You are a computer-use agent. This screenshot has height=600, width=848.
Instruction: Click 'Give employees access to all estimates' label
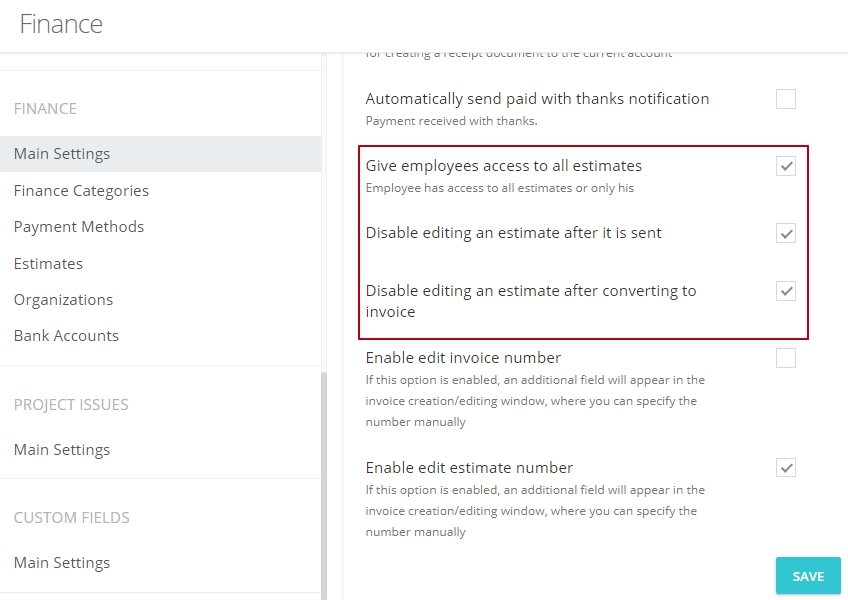pos(504,166)
